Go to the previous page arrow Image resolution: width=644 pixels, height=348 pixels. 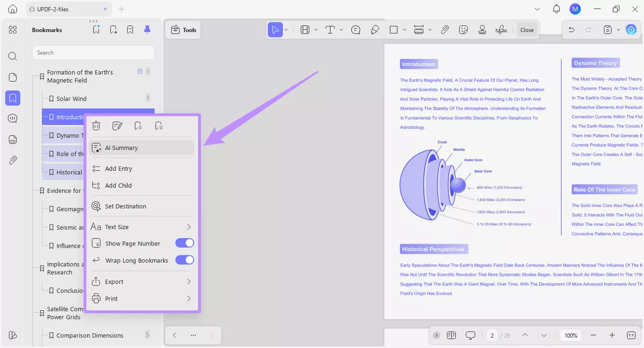pos(525,335)
